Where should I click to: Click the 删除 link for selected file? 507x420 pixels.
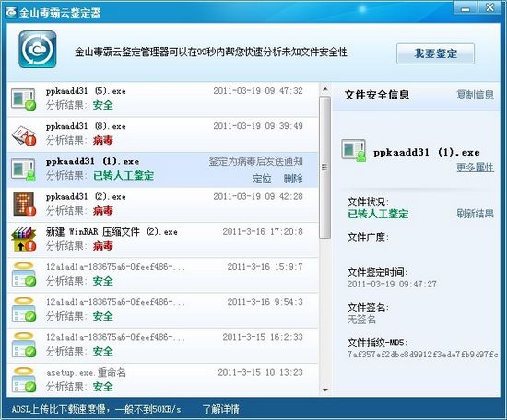293,179
